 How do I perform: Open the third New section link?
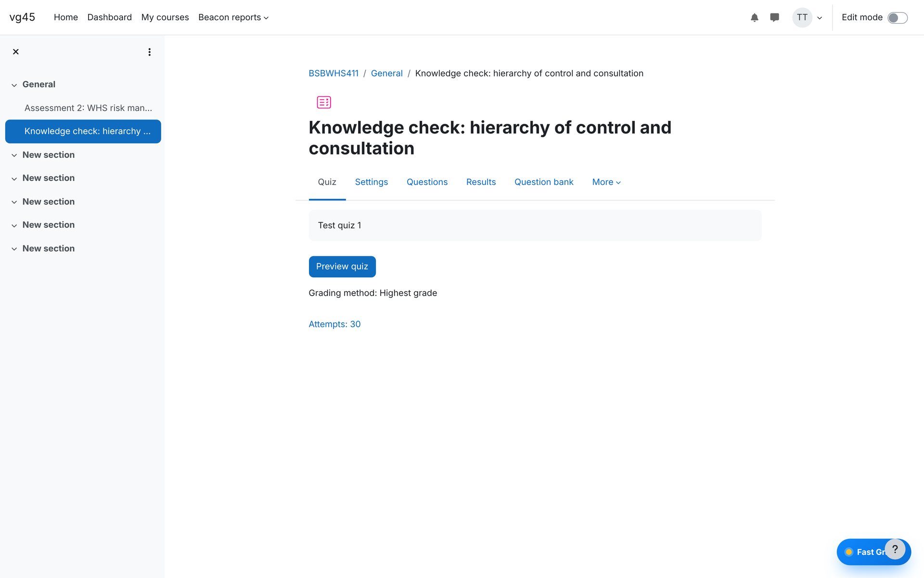coord(48,202)
